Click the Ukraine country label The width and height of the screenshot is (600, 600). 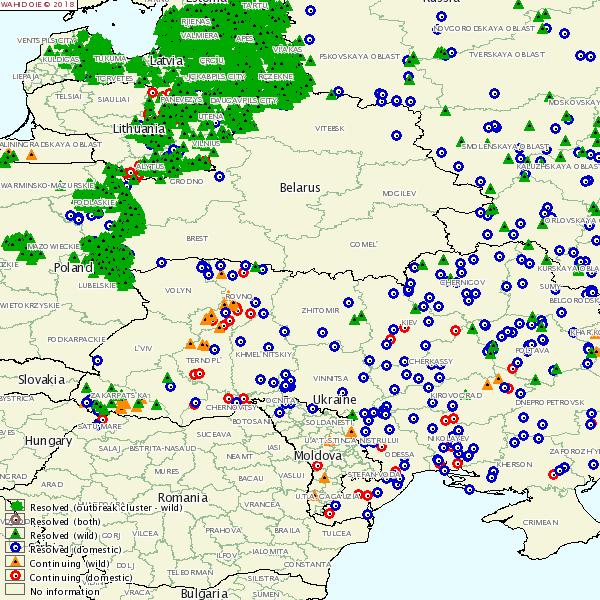(334, 399)
